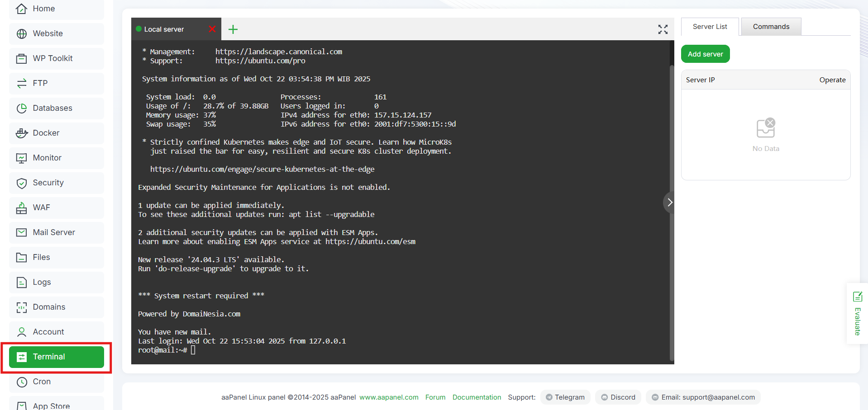Click the Docker whale icon
868x410 pixels.
coord(21,133)
